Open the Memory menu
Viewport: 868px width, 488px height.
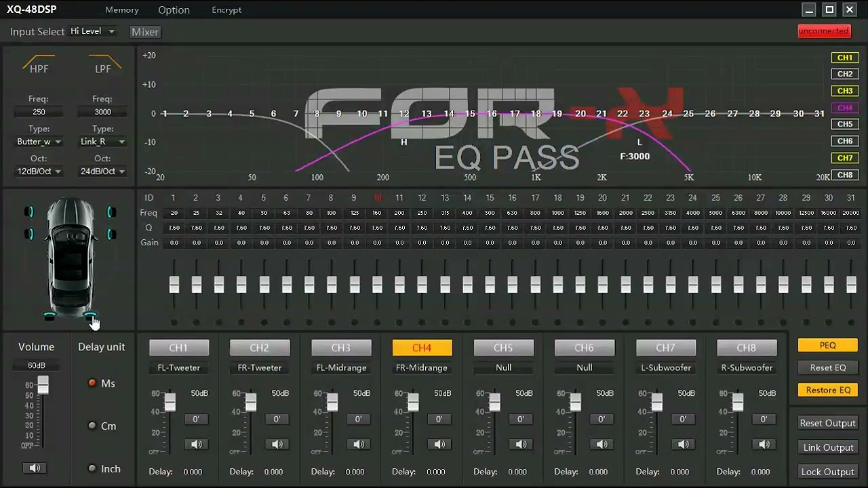coord(122,10)
